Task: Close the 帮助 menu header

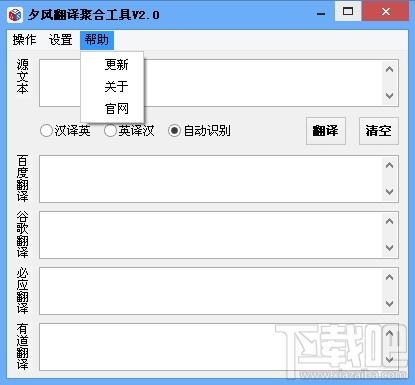Action: (97, 40)
